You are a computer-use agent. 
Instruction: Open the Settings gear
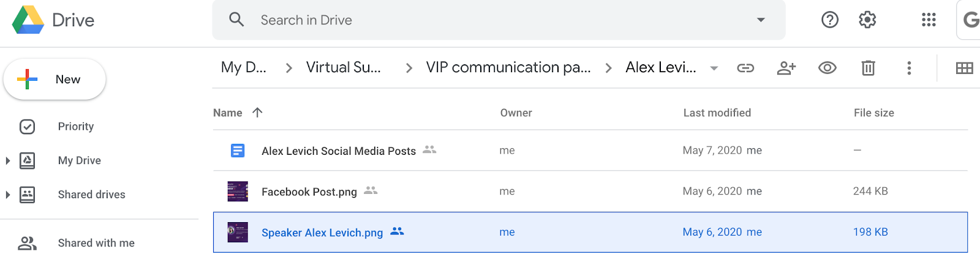867,20
